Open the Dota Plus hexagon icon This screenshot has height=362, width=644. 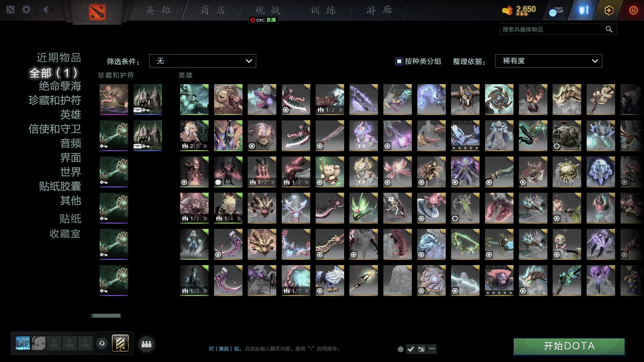(609, 10)
